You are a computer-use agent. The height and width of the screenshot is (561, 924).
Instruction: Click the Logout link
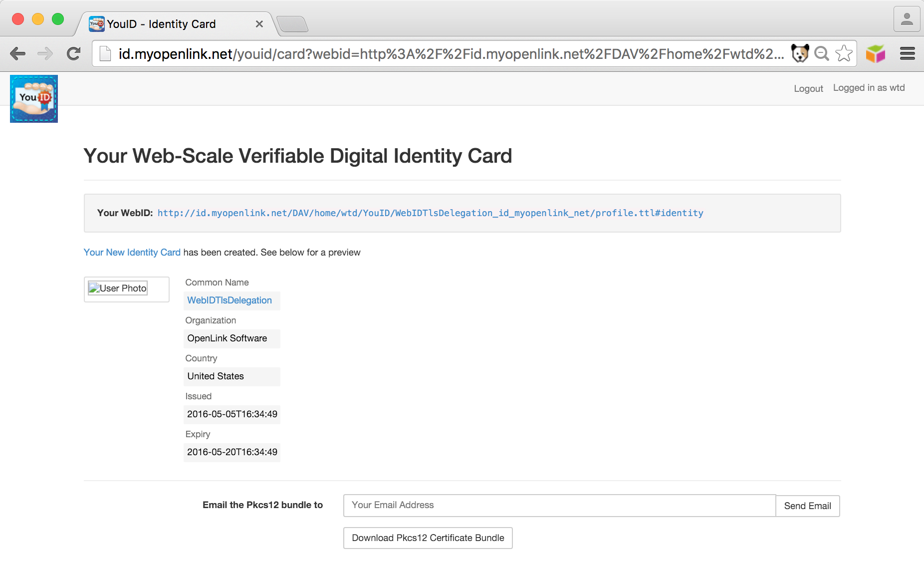[x=808, y=88]
